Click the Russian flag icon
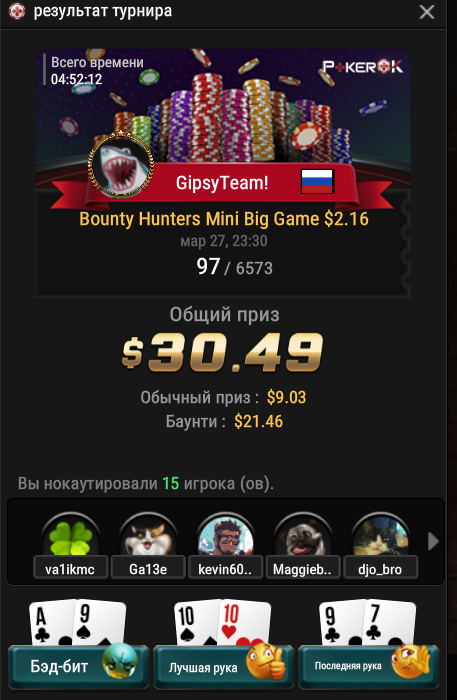This screenshot has width=457, height=700. click(x=317, y=181)
